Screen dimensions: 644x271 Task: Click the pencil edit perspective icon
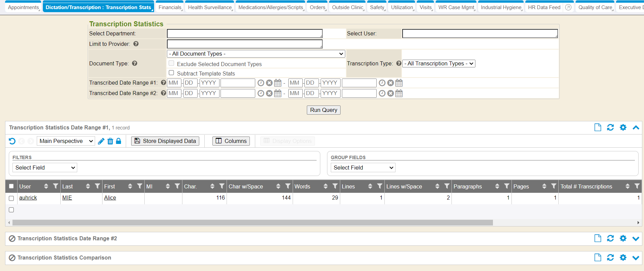pyautogui.click(x=101, y=141)
